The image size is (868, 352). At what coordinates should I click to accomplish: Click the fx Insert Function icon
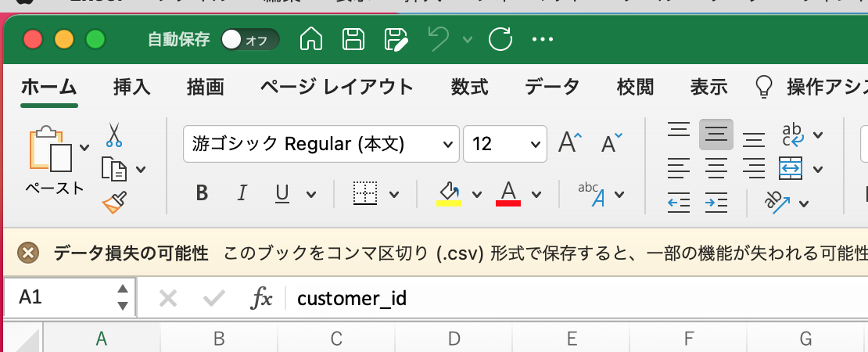click(x=262, y=299)
